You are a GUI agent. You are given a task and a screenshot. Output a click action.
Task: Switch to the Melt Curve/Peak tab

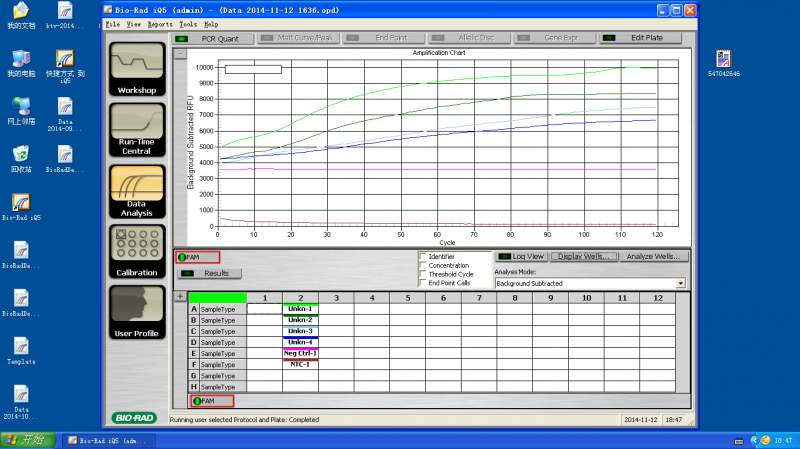click(298, 38)
